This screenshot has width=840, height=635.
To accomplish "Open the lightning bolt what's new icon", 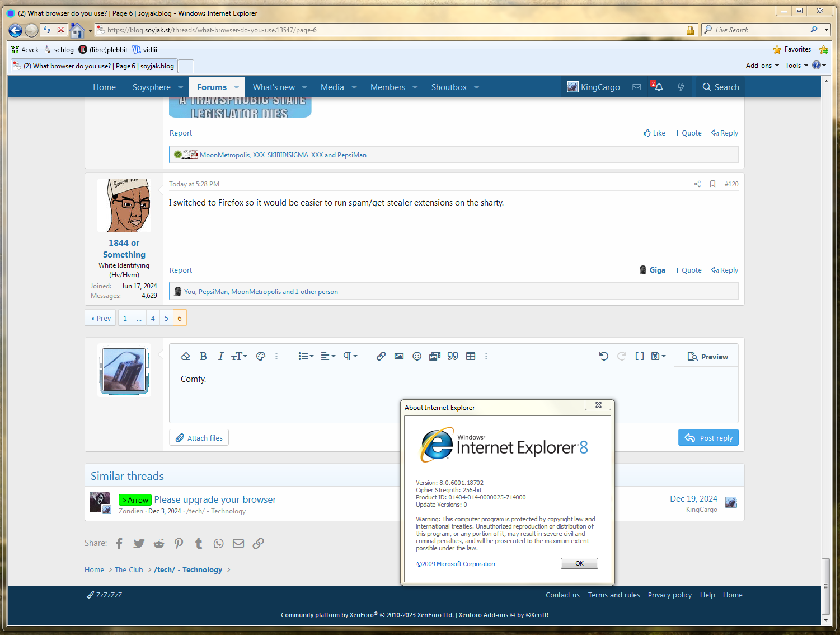I will [x=681, y=87].
